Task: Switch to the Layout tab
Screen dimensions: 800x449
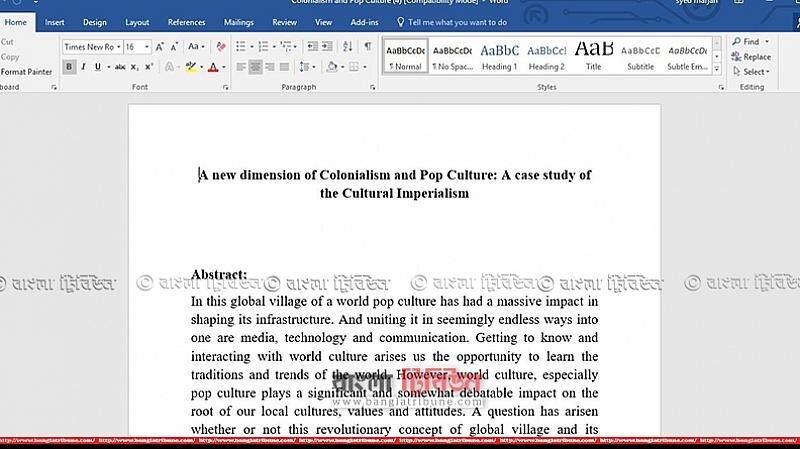Action: pyautogui.click(x=137, y=22)
